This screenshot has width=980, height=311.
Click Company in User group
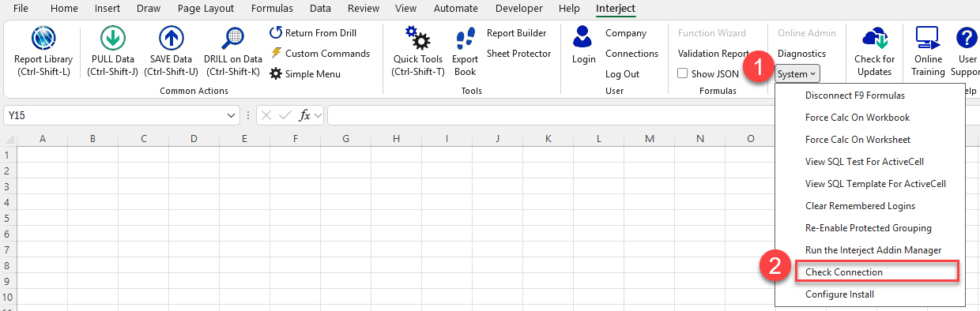click(626, 33)
